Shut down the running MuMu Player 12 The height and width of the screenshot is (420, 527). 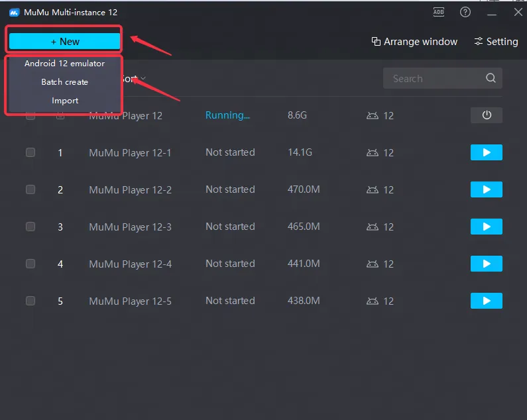(487, 115)
